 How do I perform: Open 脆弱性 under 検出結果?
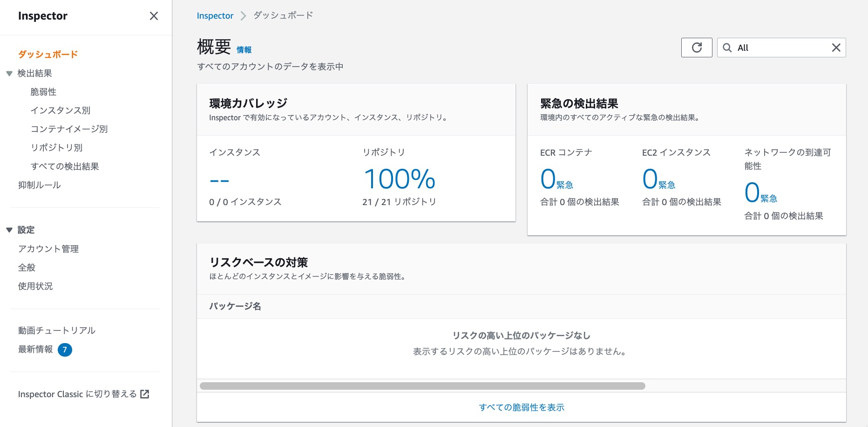tap(44, 91)
